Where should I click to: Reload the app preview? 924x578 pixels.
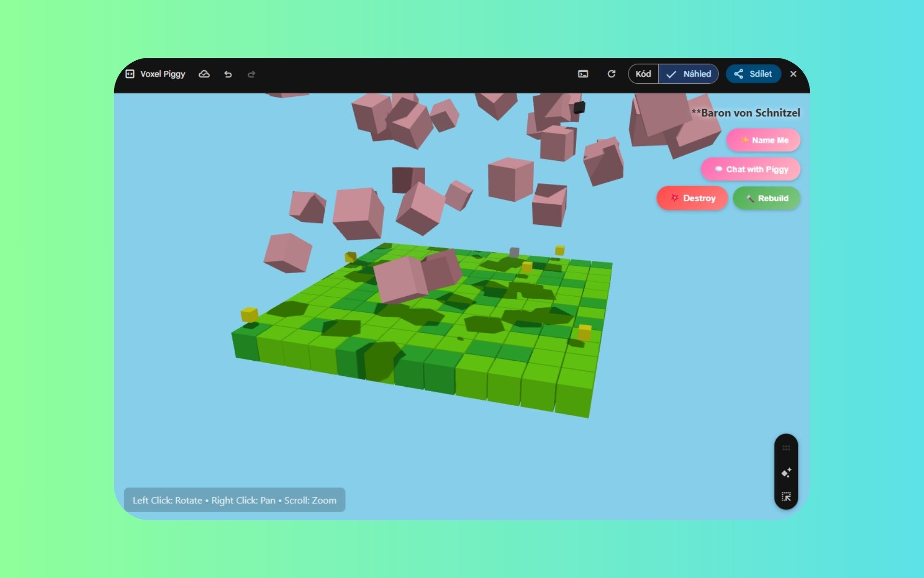pos(611,74)
